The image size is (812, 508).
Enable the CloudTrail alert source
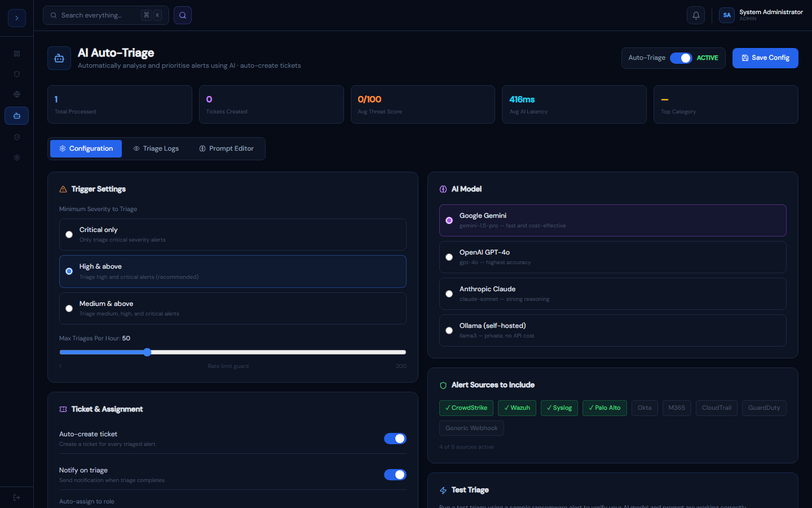pyautogui.click(x=717, y=408)
